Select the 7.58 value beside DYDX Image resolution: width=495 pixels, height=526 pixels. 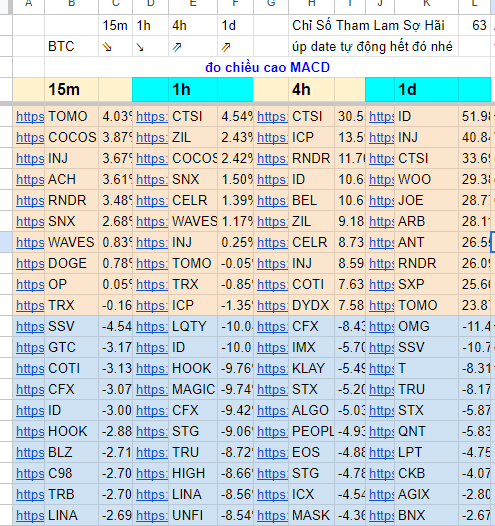350,305
